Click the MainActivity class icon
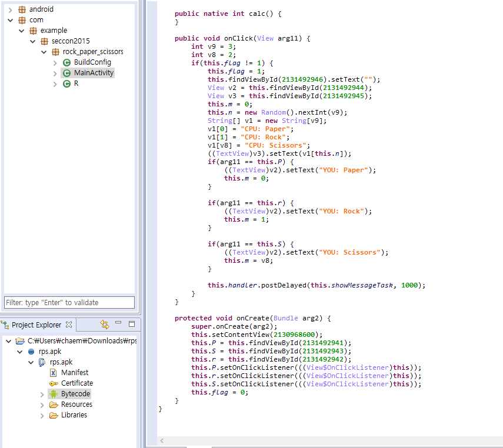The width and height of the screenshot is (503, 448). pos(66,73)
